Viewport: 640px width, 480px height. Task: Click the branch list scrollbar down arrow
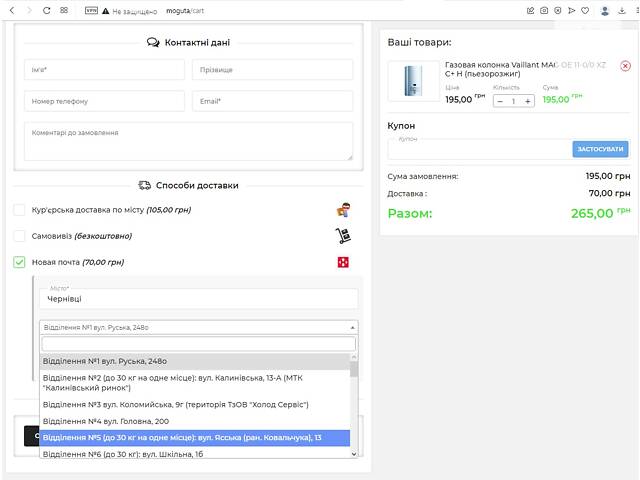click(x=353, y=454)
